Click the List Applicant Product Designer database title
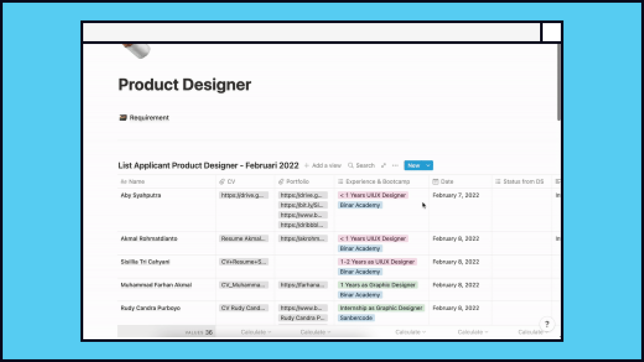The width and height of the screenshot is (644, 362). click(208, 165)
